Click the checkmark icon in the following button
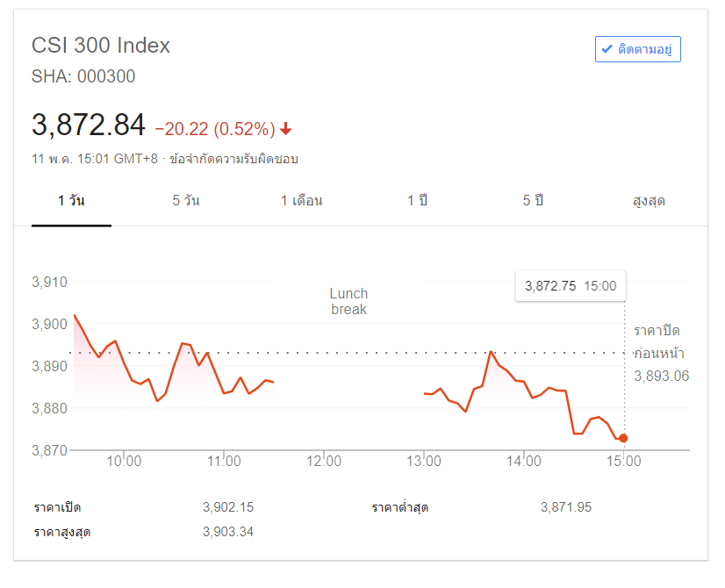Image resolution: width=725 pixels, height=588 pixels. click(607, 50)
